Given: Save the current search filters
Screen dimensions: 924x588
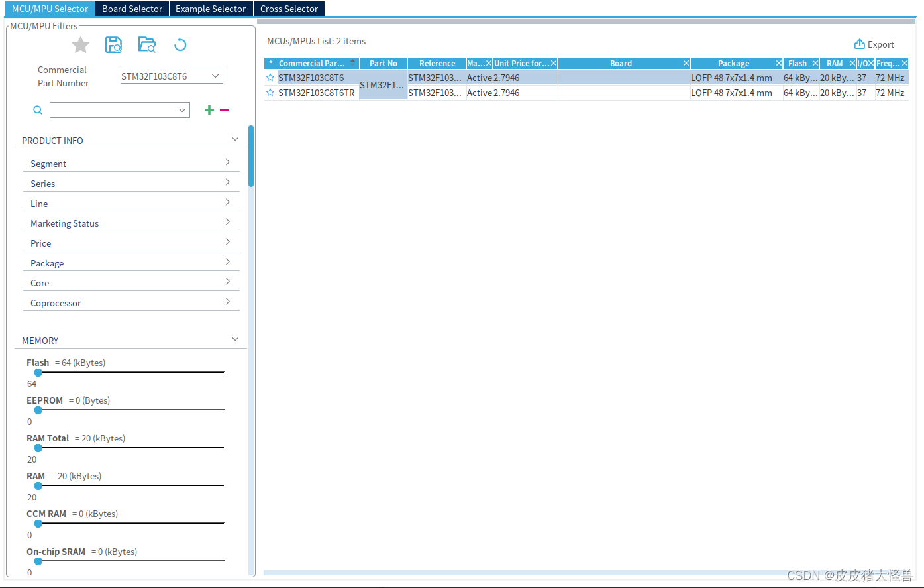Looking at the screenshot, I should 114,45.
